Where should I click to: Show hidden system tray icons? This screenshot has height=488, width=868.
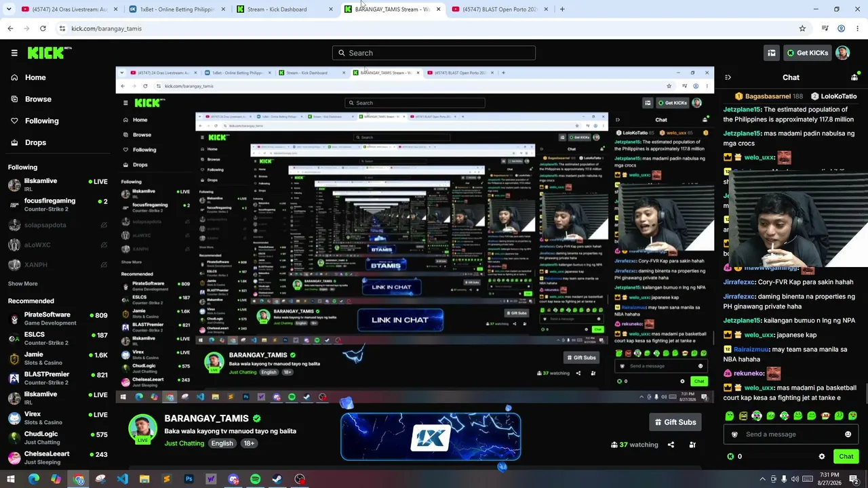coord(762,479)
